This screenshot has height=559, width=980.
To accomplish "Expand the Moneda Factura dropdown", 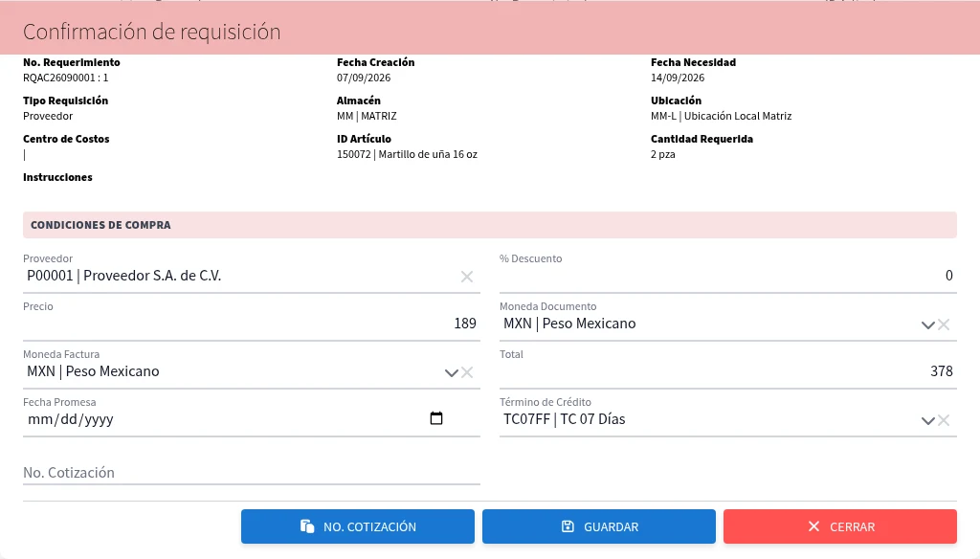I will 452,372.
